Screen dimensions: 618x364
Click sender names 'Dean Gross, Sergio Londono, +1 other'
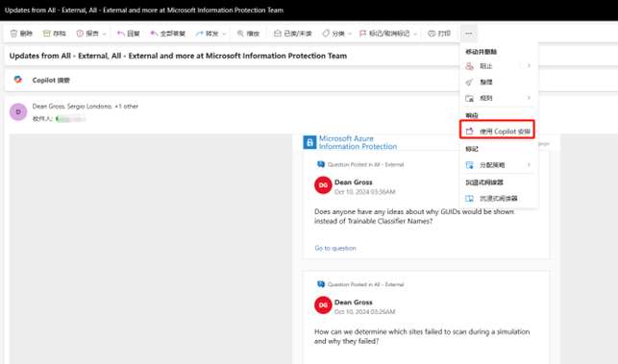(x=86, y=107)
